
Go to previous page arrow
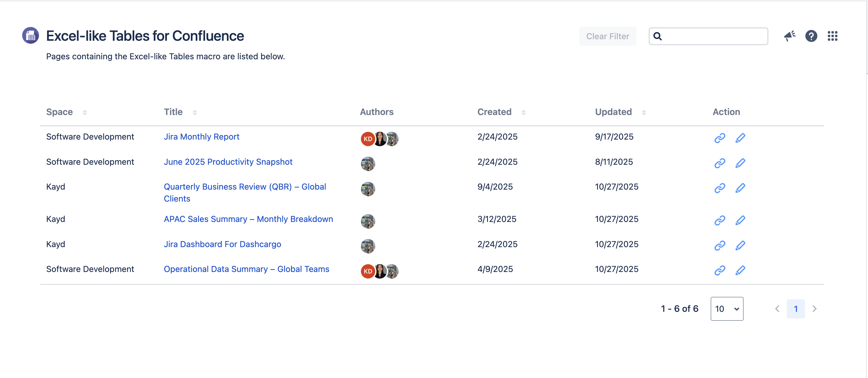click(777, 309)
